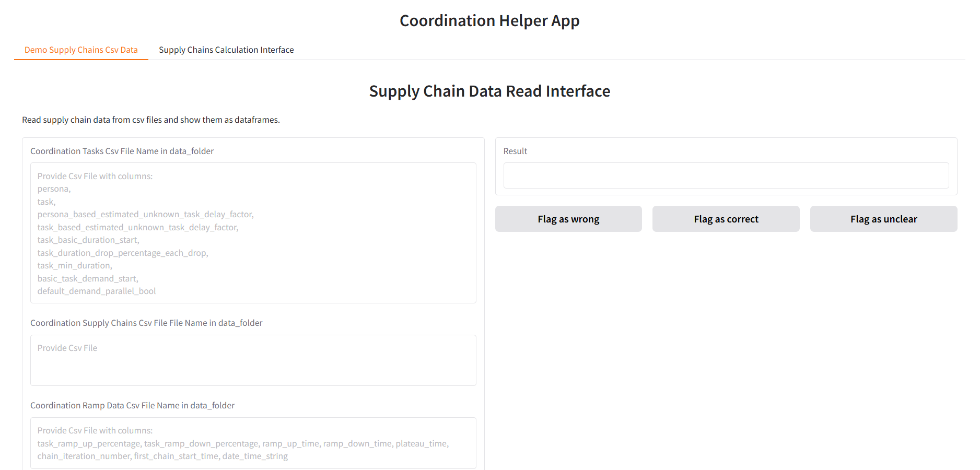Click inside the Result output field
This screenshot has height=470, width=980.
tap(726, 175)
